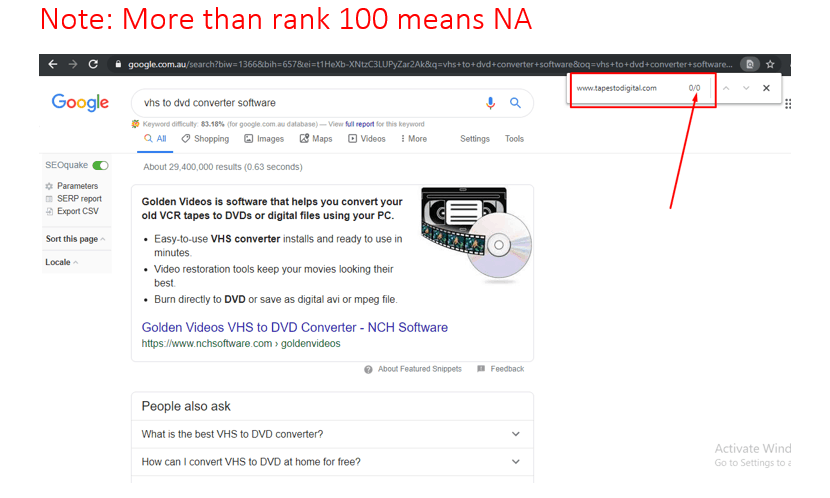Viewport: 830px width, 498px height.
Task: Go to previous find-in-page match
Action: pyautogui.click(x=726, y=88)
